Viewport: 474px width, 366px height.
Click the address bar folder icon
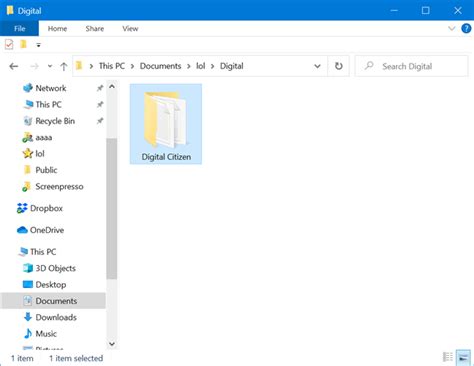[x=79, y=66]
